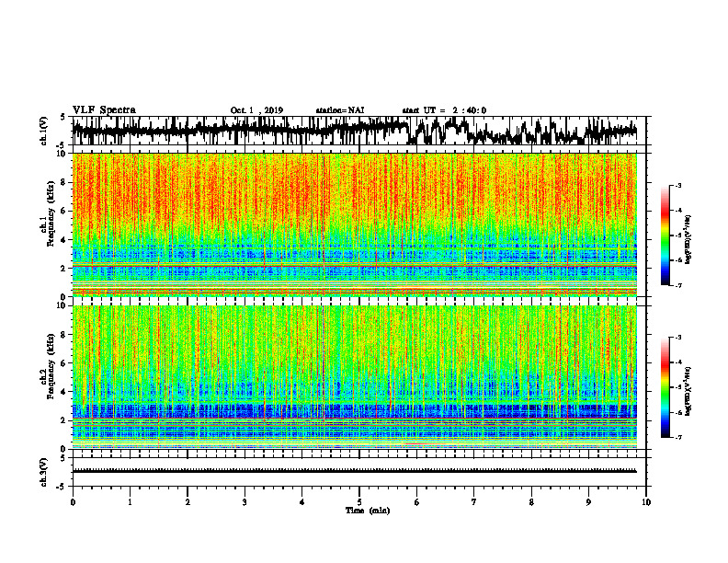Click the 'ch.1 Frequency (kHz)' axis label
This screenshot has width=728, height=563.
point(48,213)
